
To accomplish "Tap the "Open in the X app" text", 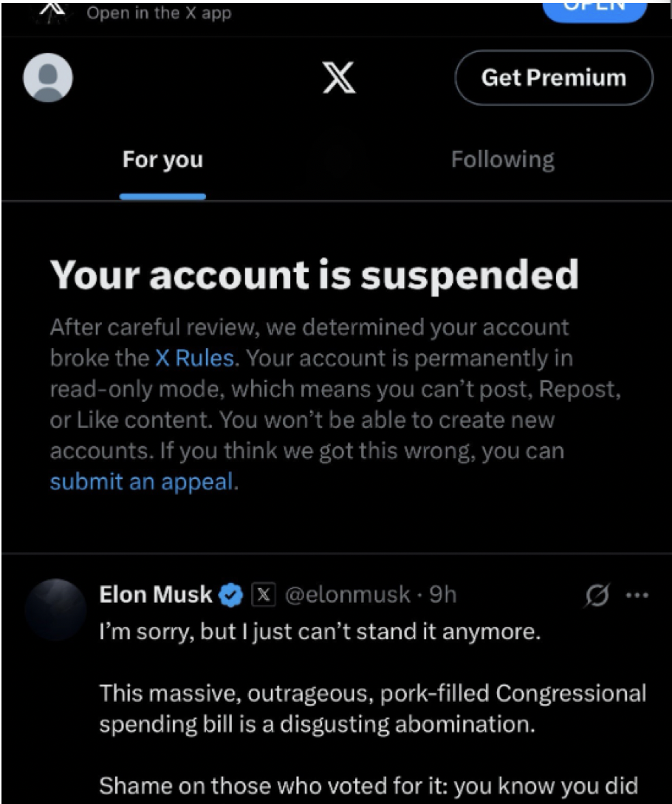I will click(x=160, y=13).
